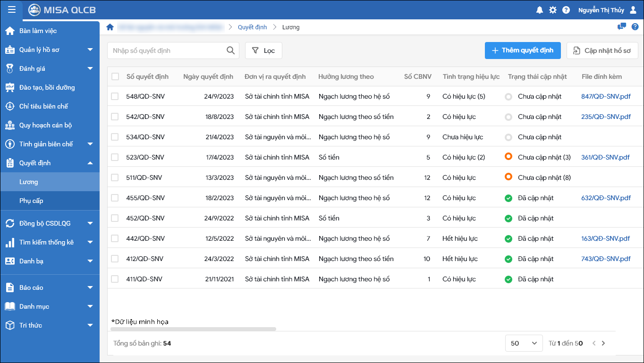Click the horizontal scrollbar under the table

pos(193,329)
